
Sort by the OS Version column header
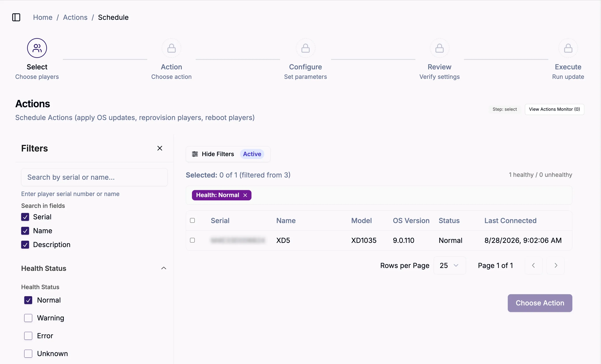pos(411,220)
